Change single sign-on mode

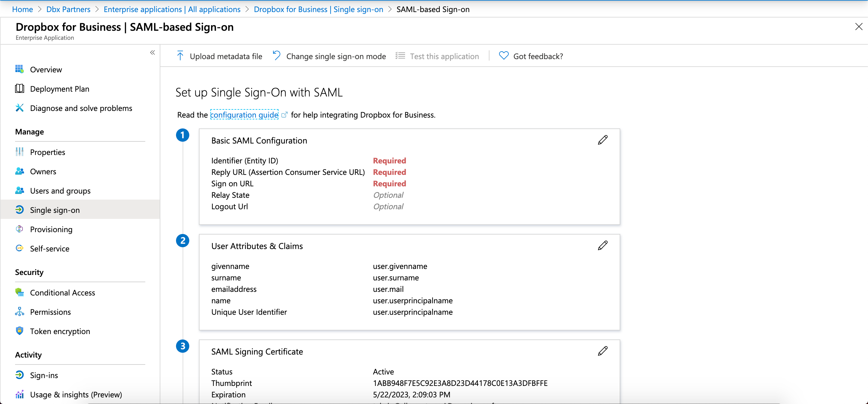point(336,56)
